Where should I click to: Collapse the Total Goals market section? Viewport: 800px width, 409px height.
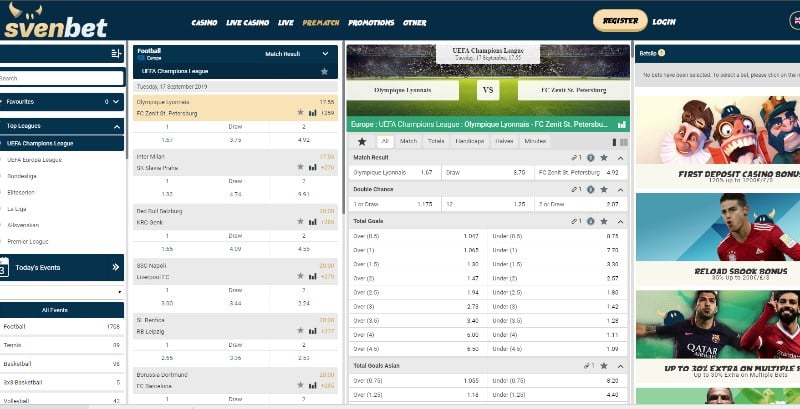pos(620,221)
